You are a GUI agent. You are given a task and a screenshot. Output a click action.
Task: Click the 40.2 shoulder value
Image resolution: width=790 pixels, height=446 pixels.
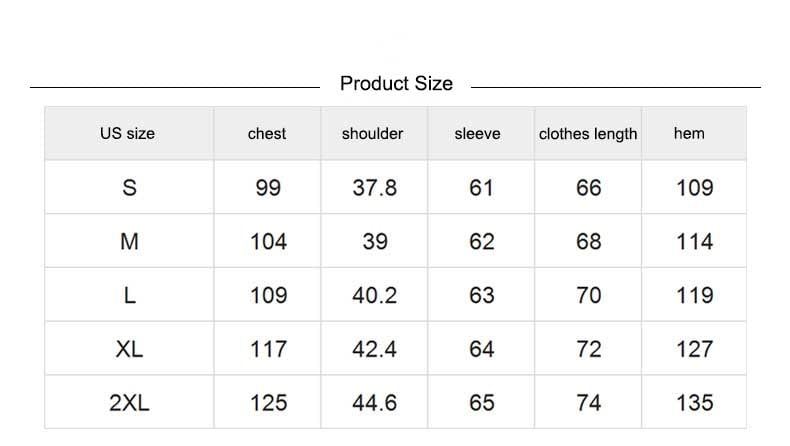point(374,296)
